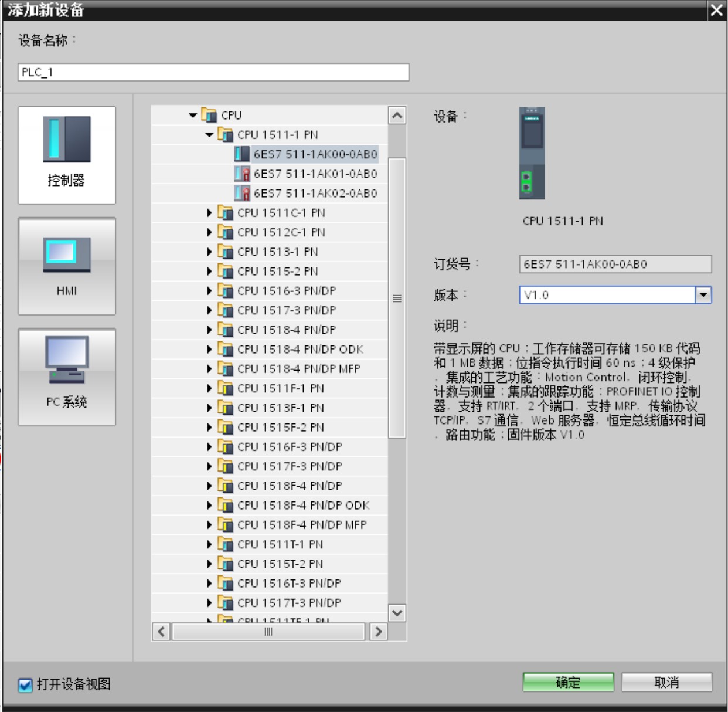Select the PC 系统 category icon

tap(67, 377)
